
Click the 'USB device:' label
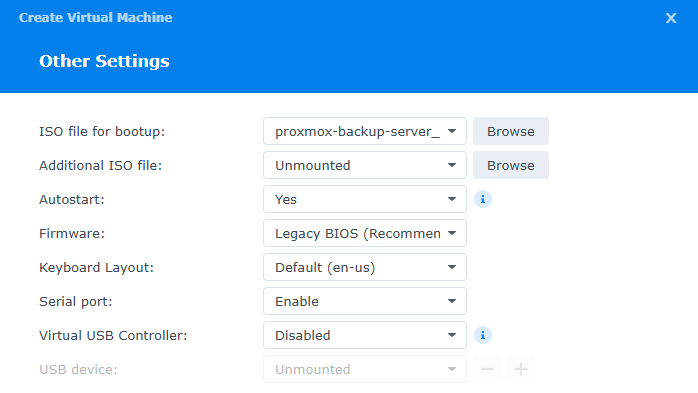click(x=78, y=369)
